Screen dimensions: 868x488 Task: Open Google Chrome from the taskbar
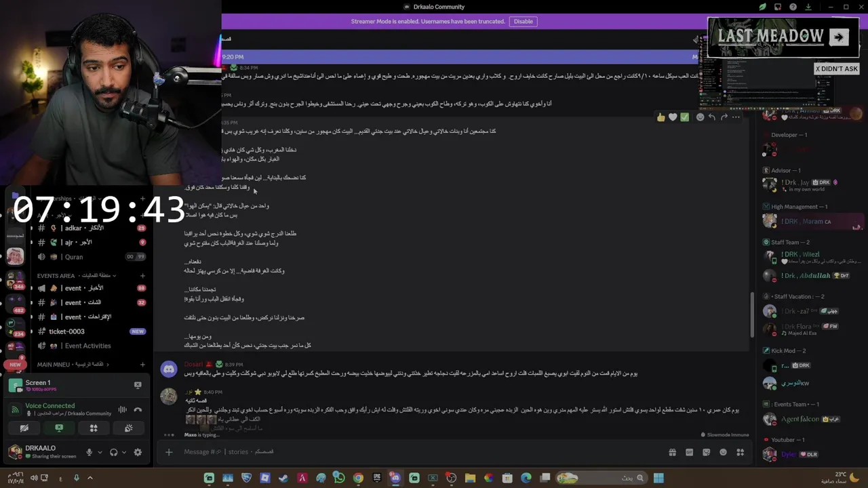point(358,478)
